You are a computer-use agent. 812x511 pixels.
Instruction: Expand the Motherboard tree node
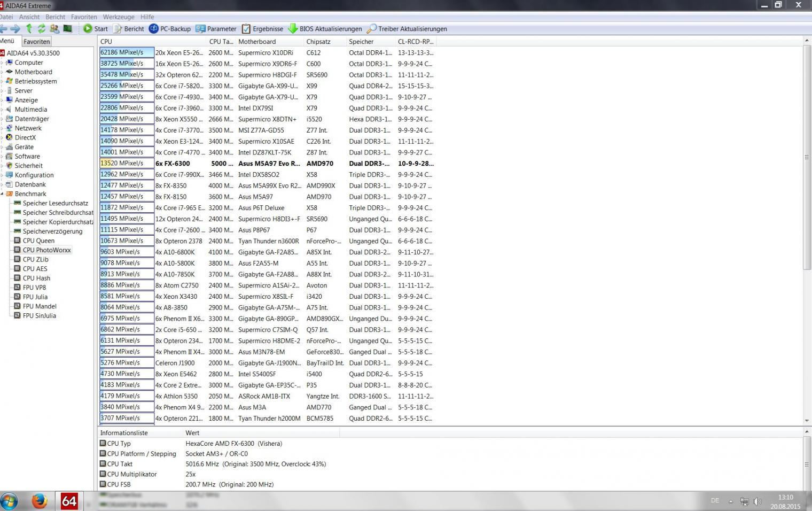click(2, 72)
